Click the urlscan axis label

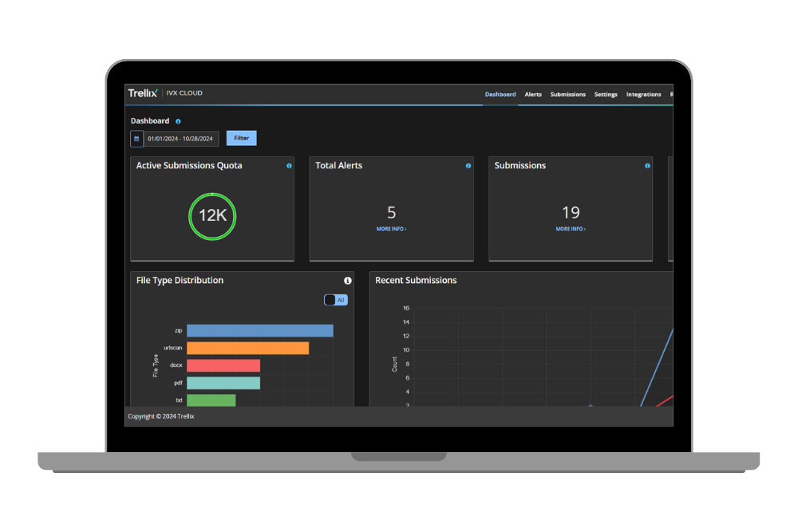(173, 348)
